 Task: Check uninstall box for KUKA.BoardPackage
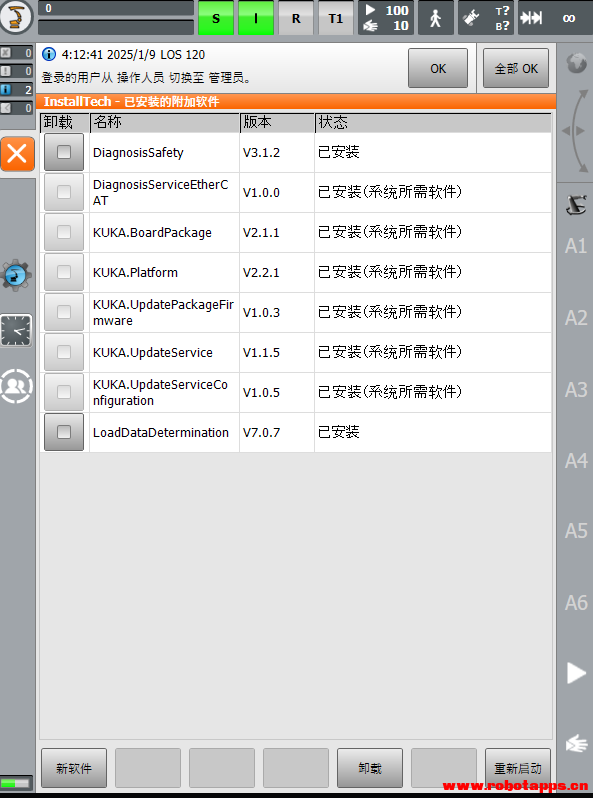coord(64,232)
